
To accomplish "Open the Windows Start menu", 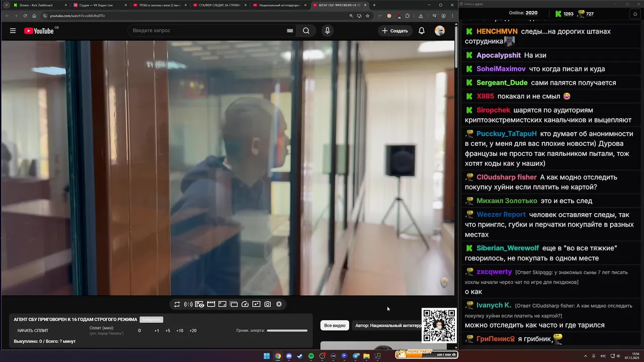I will tap(267, 356).
